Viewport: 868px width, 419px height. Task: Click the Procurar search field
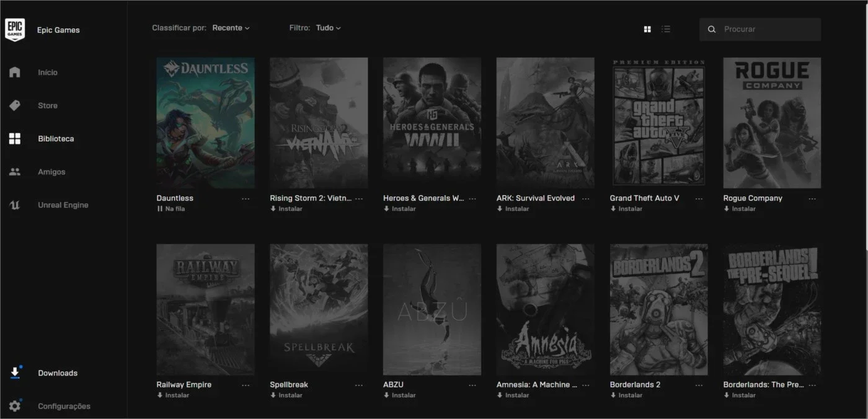coord(760,29)
